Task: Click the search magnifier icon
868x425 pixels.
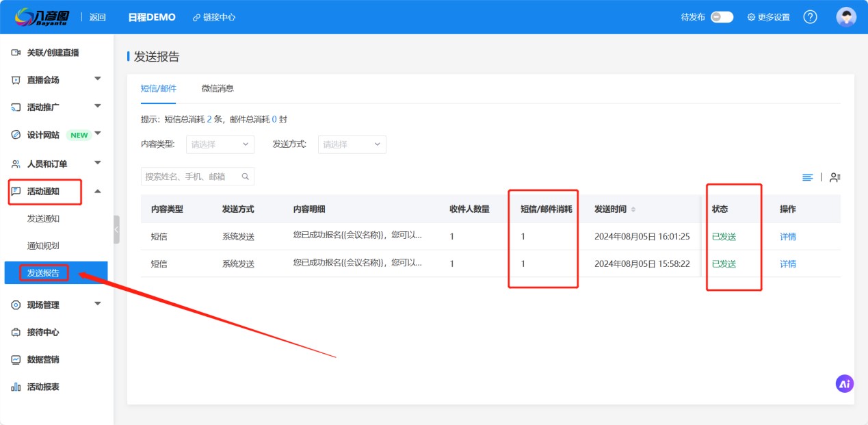Action: 246,177
